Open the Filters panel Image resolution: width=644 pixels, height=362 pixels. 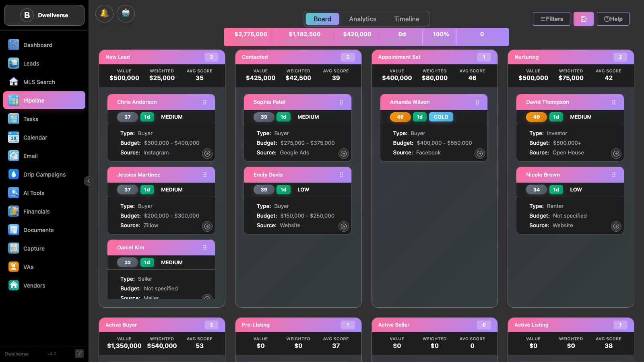pyautogui.click(x=551, y=19)
